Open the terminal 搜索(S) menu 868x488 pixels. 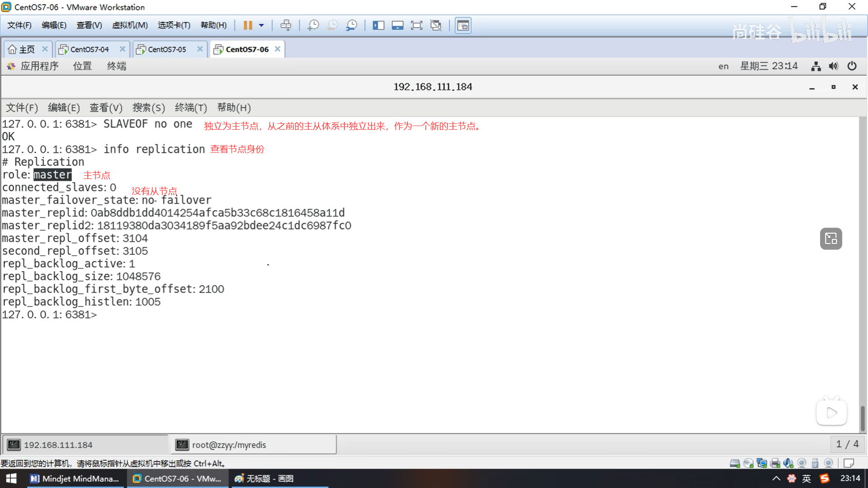click(x=148, y=108)
